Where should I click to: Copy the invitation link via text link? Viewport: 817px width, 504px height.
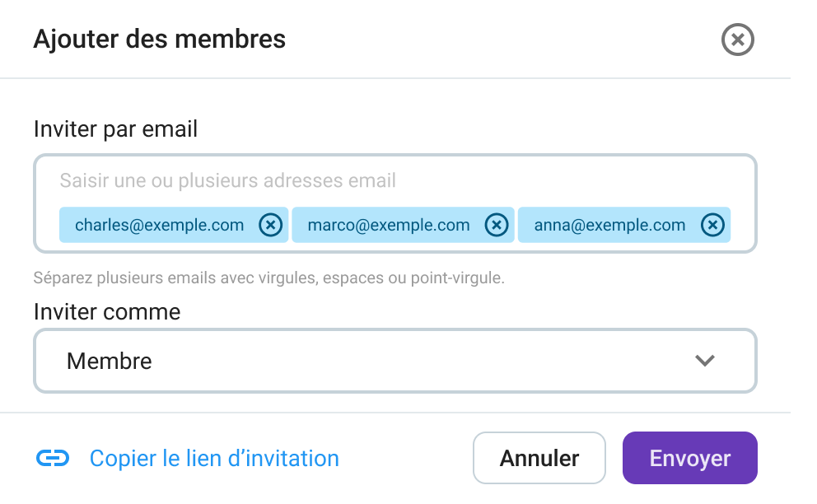coord(214,459)
